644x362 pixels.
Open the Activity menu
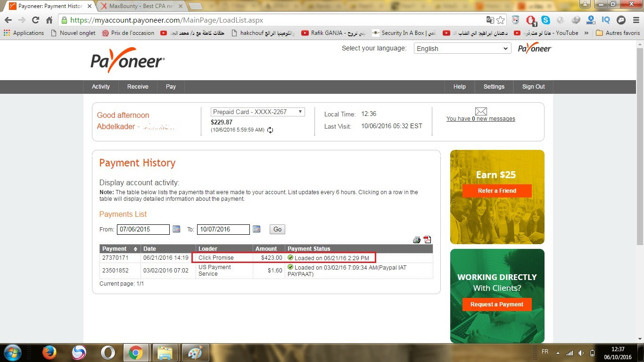[101, 87]
